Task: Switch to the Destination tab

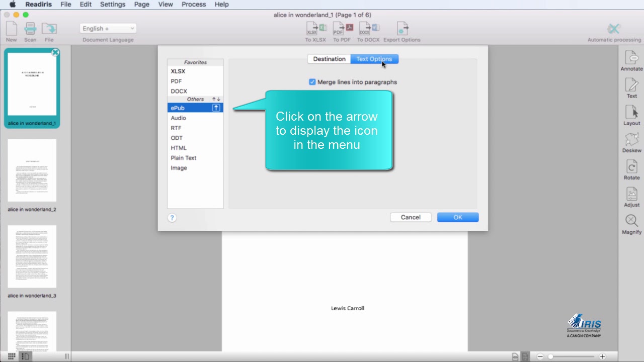Action: [x=329, y=59]
